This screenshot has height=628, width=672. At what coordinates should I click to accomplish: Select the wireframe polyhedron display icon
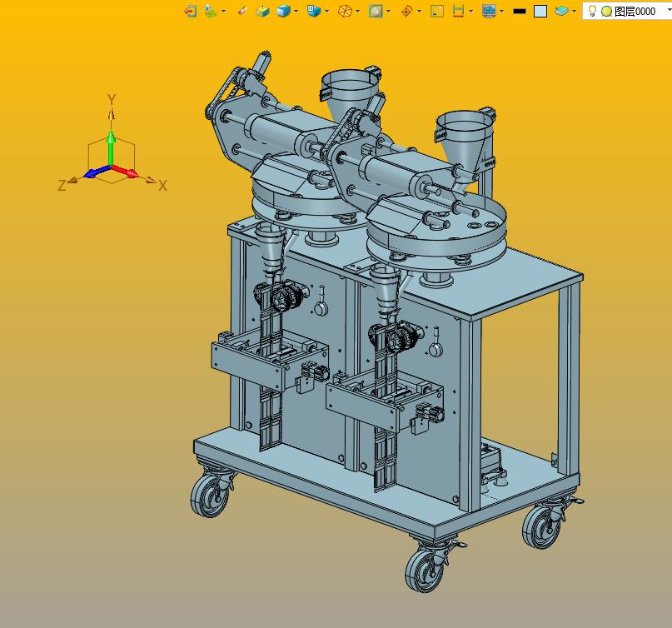[345, 11]
